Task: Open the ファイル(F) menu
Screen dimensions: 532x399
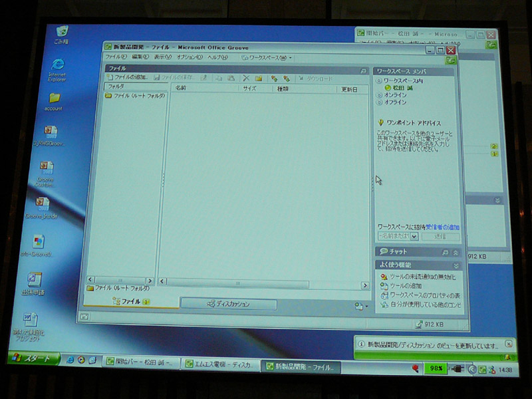Action: pyautogui.click(x=116, y=57)
